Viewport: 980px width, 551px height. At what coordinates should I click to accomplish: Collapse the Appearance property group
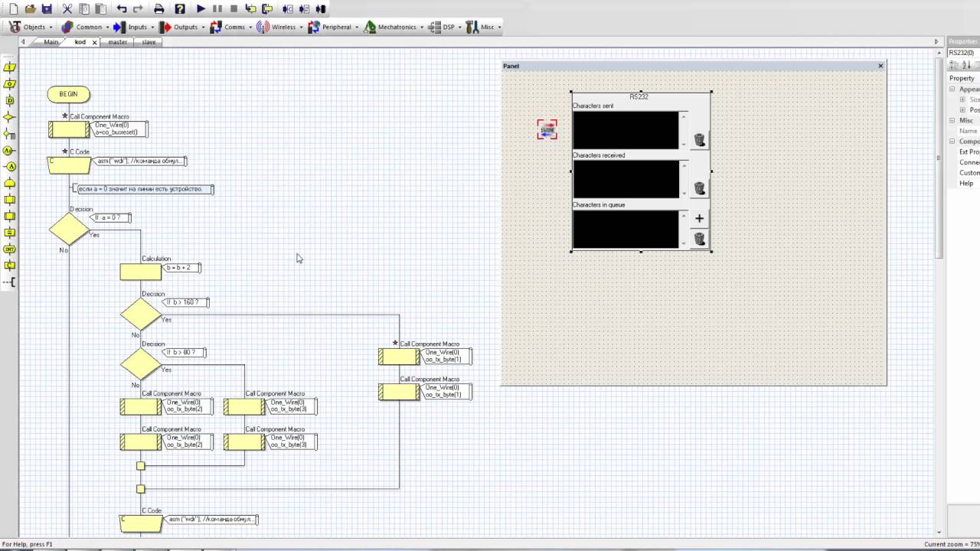tap(952, 89)
